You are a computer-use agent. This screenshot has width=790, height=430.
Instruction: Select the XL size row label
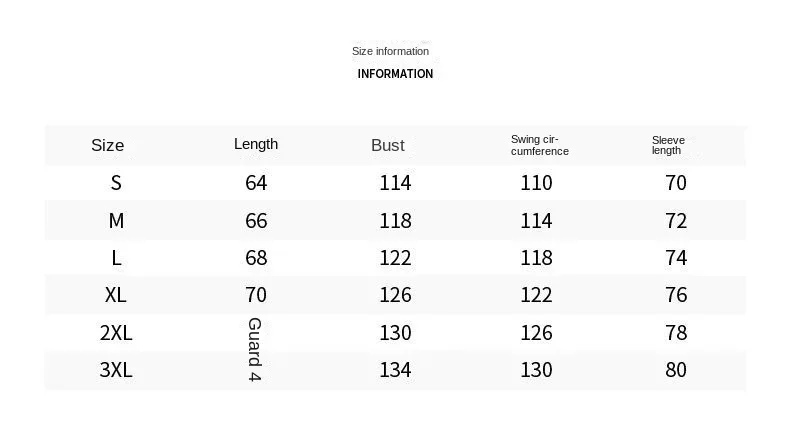click(x=116, y=295)
